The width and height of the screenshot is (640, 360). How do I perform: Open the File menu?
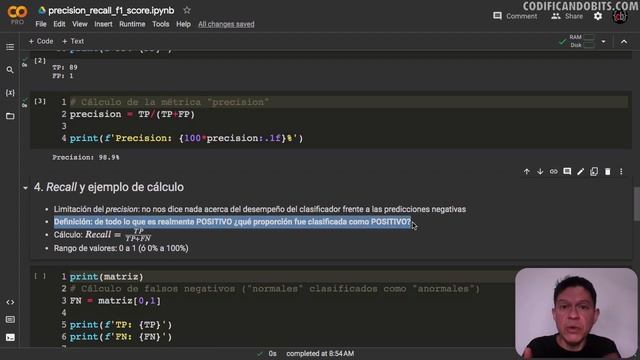41,24
